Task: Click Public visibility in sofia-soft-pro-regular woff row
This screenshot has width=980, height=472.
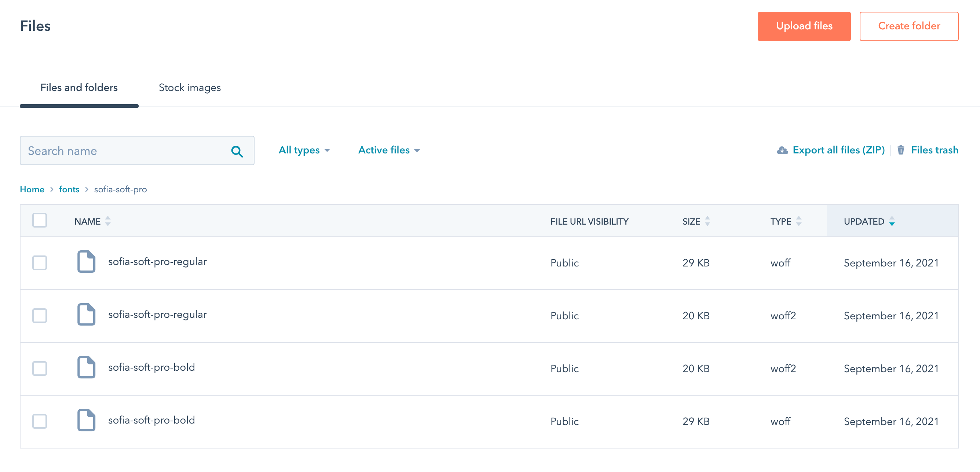Action: 564,263
